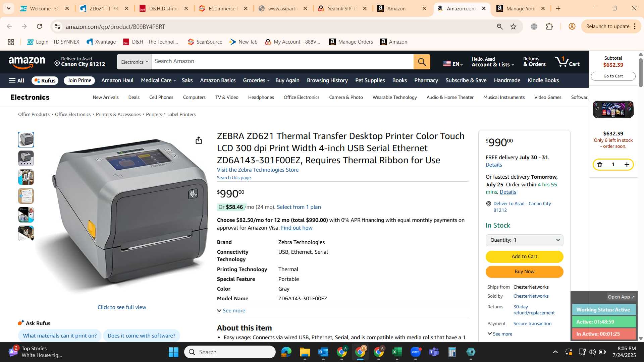Bookmark this page with star icon

coord(513,26)
